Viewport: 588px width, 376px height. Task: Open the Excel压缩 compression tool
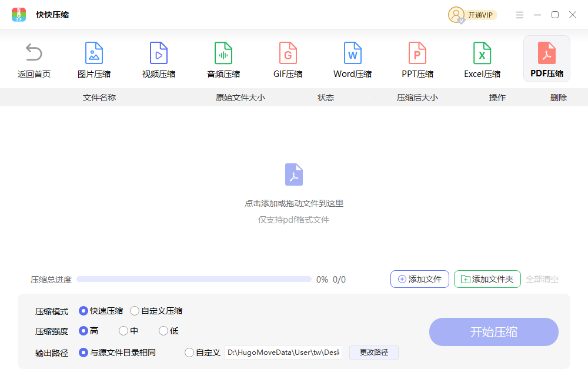(x=482, y=59)
